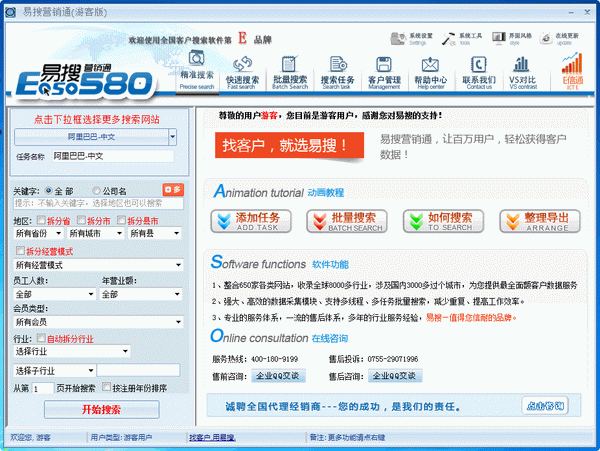
Task: Click the 如何搜索 TO SEARCH tutorial button
Action: click(443, 221)
